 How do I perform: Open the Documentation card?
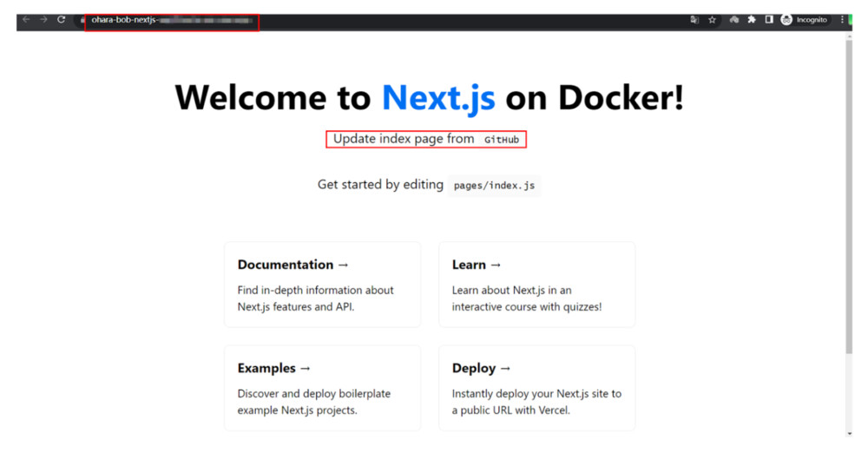tap(322, 285)
